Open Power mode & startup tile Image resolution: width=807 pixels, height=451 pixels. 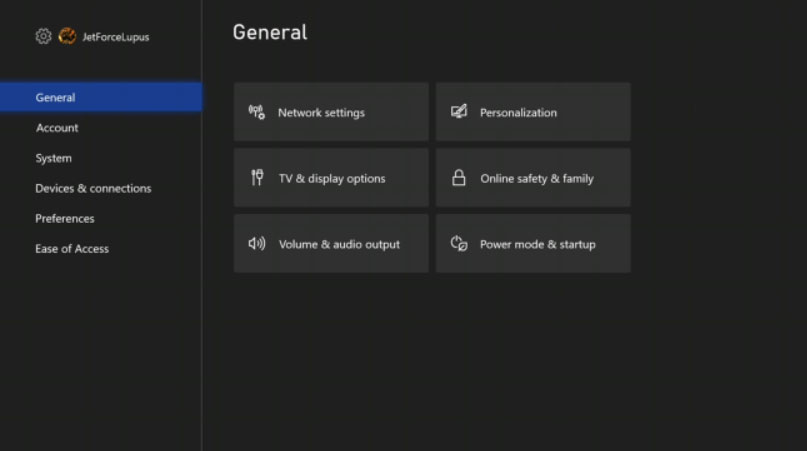(533, 244)
